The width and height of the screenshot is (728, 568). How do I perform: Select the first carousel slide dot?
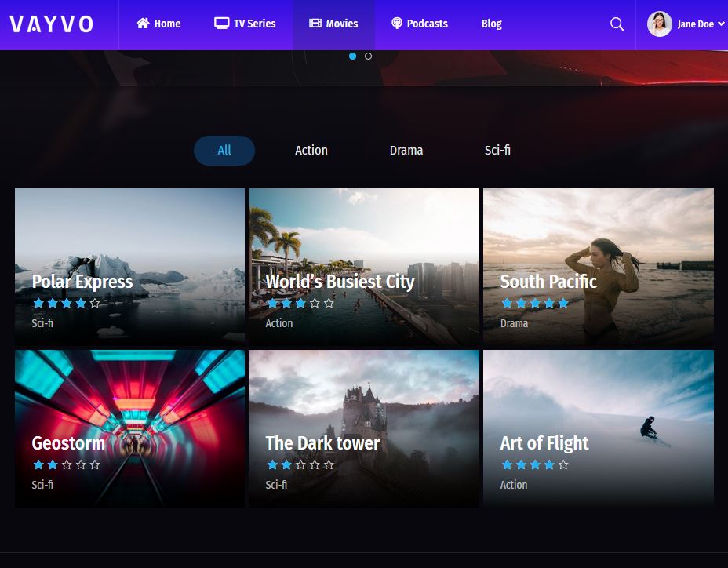coord(352,56)
